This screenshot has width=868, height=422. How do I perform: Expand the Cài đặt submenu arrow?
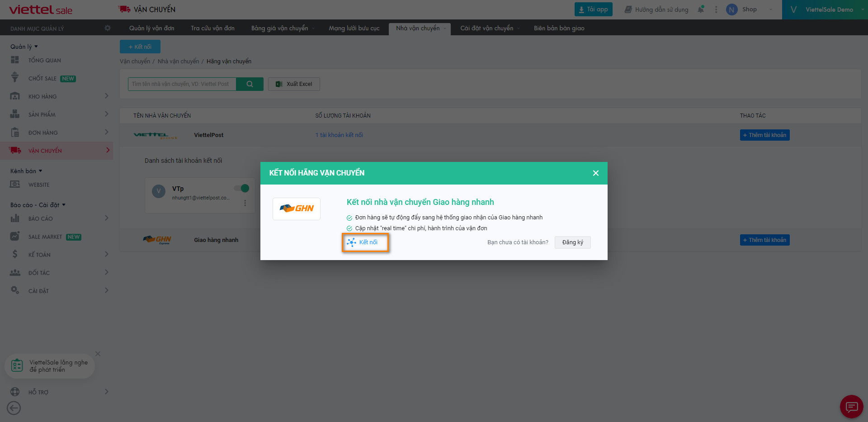coord(107,290)
